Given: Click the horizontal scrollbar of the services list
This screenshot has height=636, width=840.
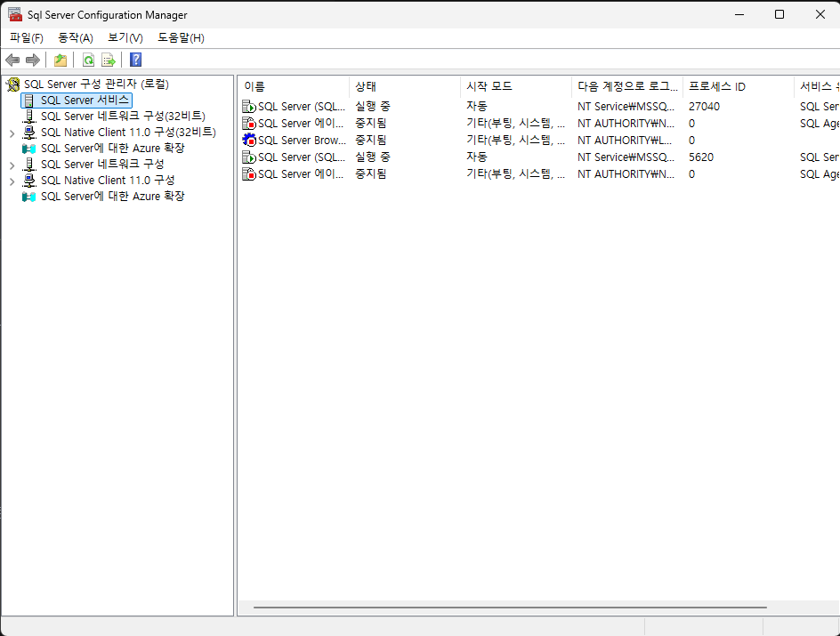Looking at the screenshot, I should pos(510,608).
